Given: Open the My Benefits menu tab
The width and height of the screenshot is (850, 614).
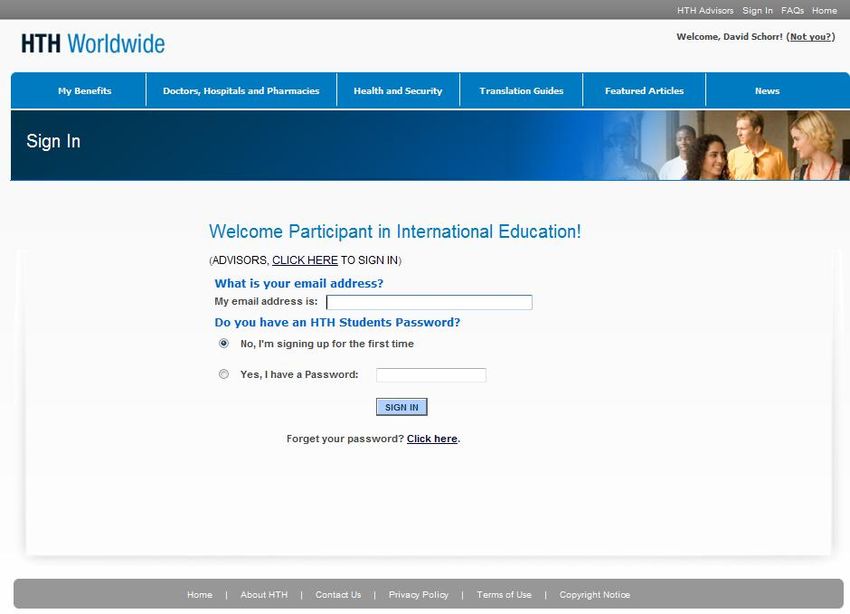Looking at the screenshot, I should 85,91.
